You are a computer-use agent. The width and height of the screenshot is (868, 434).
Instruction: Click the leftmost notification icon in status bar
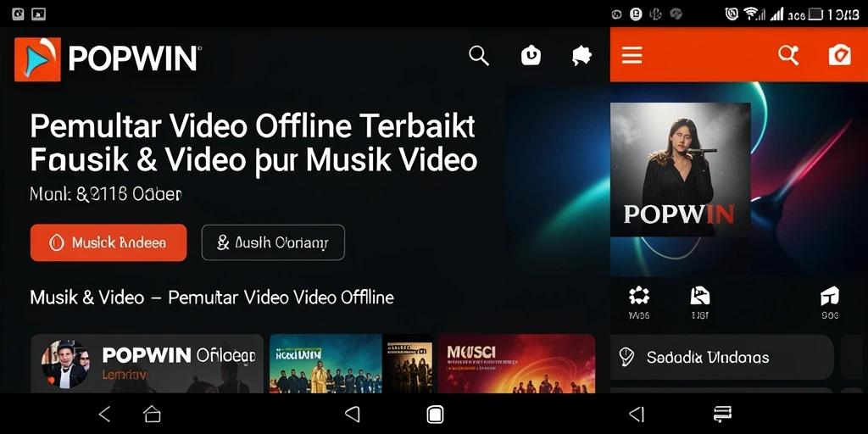18,14
